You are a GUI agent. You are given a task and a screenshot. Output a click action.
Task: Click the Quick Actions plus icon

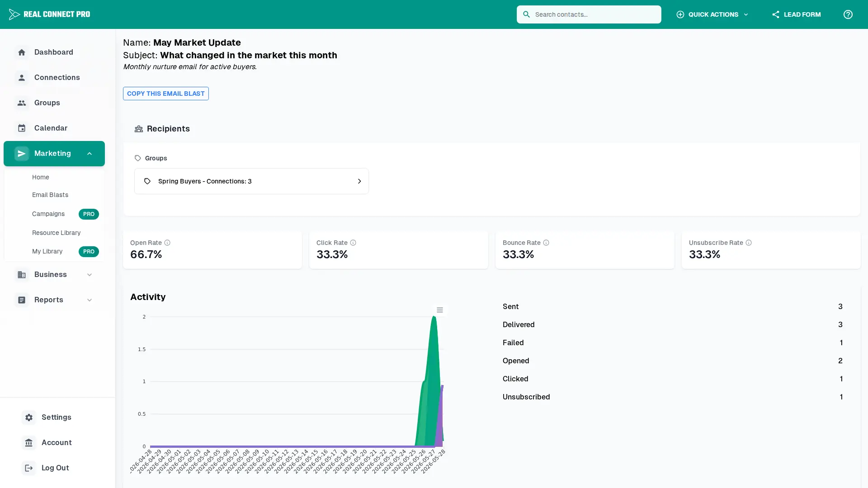click(680, 14)
